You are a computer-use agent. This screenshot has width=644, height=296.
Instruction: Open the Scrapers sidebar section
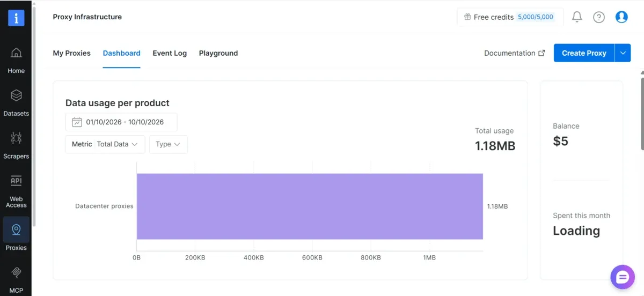pos(16,145)
